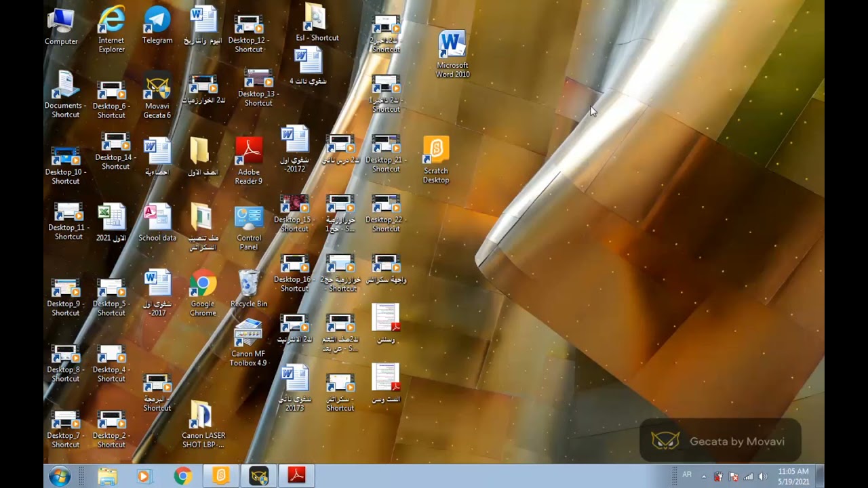The width and height of the screenshot is (868, 488).
Task: Click the Desktop_22 - Shortcut icon
Action: (386, 213)
